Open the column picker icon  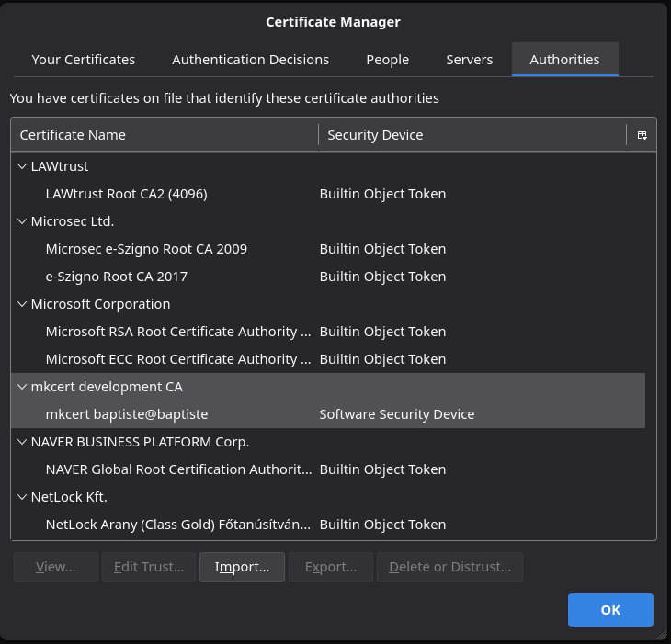pos(642,135)
